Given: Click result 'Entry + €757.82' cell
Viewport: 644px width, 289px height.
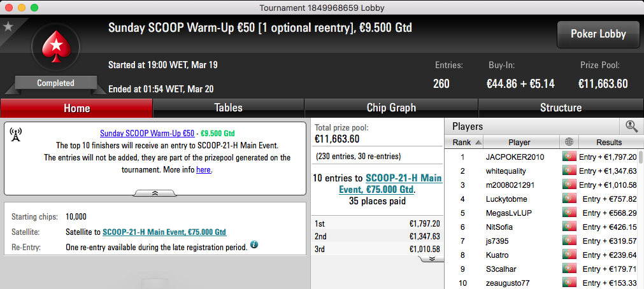Looking at the screenshot, I should 610,199.
